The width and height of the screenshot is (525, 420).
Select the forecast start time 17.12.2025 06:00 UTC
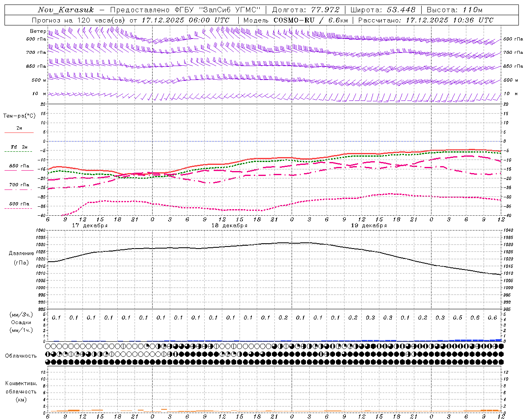(x=186, y=20)
